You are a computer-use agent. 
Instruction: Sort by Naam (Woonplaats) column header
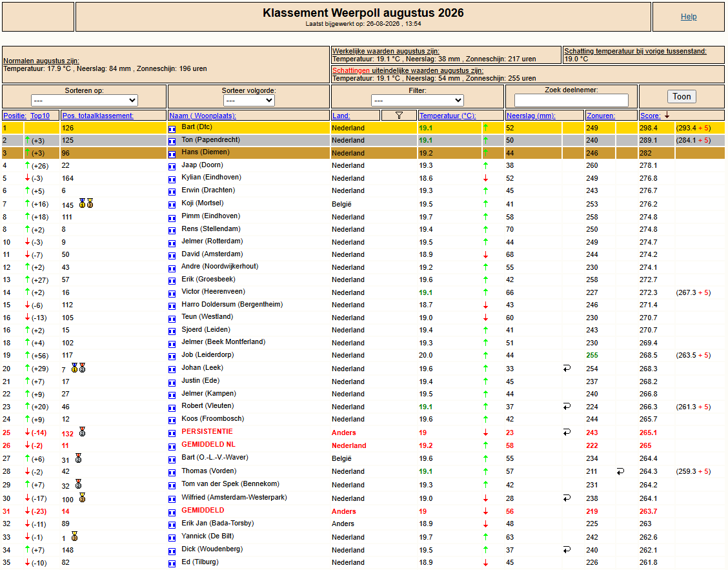pyautogui.click(x=203, y=116)
